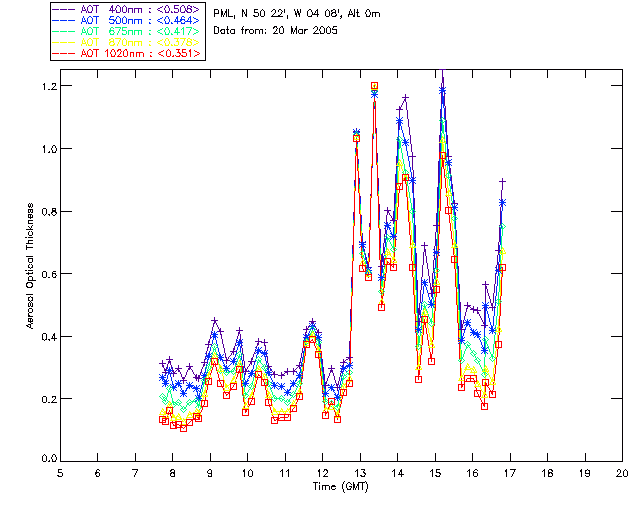Click the Data from 20 Mar 2005 text
The width and height of the screenshot is (640, 512).
tap(276, 31)
